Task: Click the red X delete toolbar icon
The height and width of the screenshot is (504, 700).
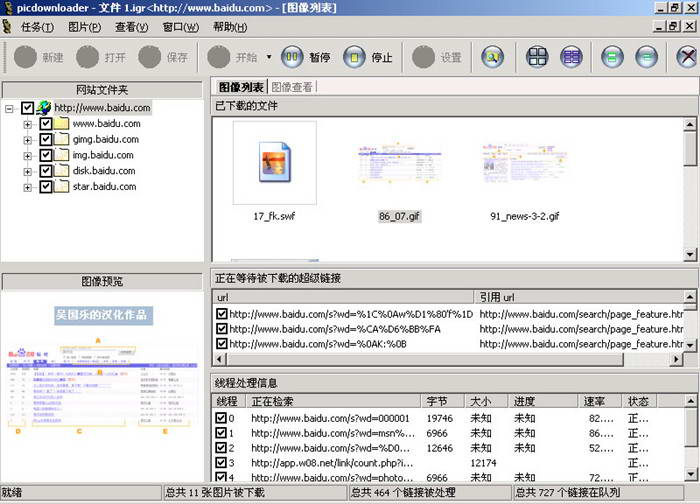Action: click(x=687, y=57)
